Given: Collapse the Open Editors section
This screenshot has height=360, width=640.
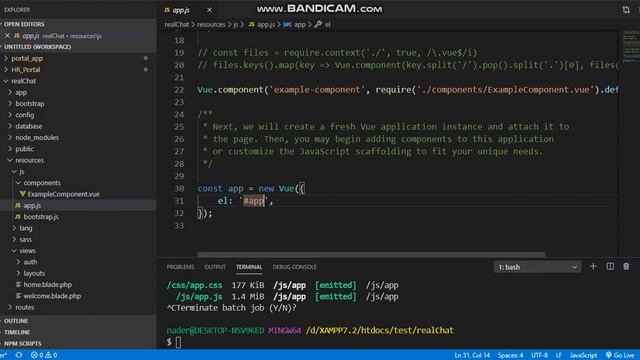Looking at the screenshot, I should pos(24,24).
